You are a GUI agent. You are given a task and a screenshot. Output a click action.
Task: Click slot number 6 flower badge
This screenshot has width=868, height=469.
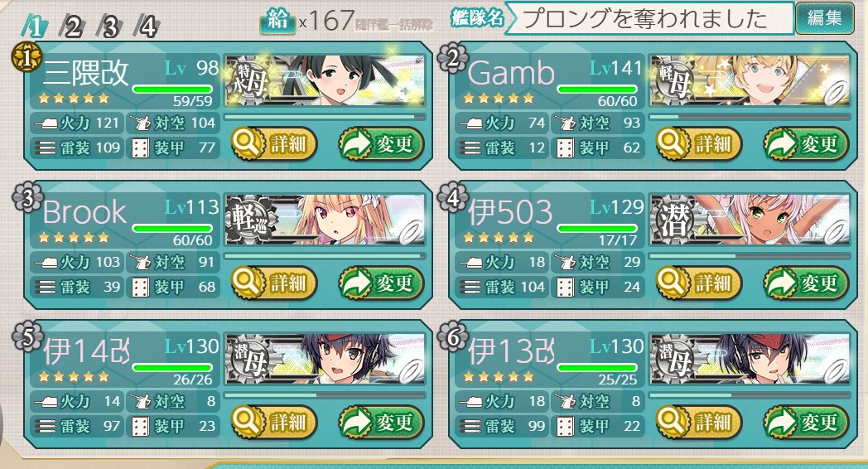[453, 336]
